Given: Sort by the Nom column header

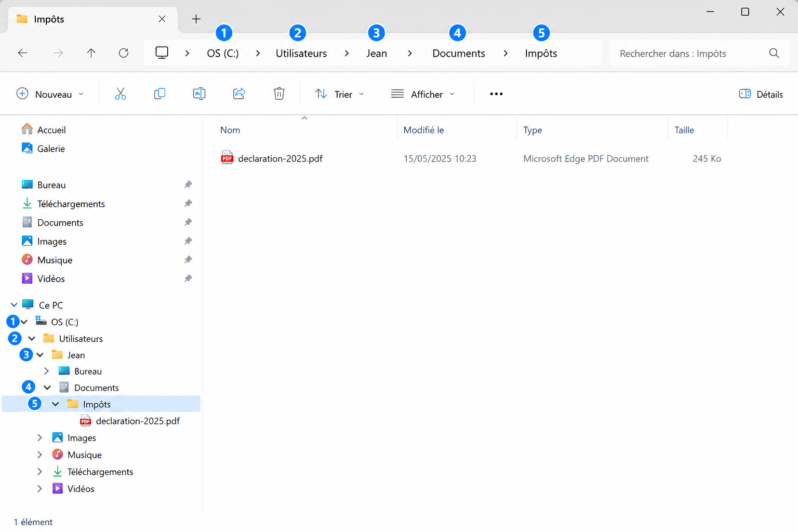Looking at the screenshot, I should pyautogui.click(x=230, y=130).
